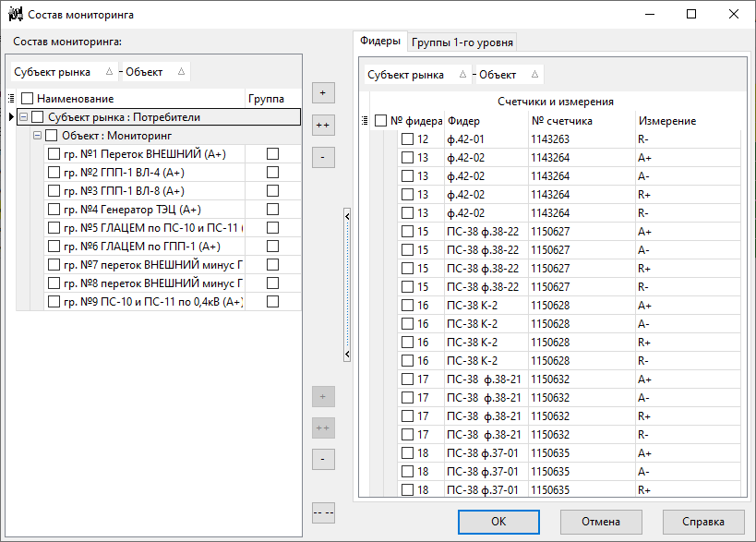Click the lower "+" button in second group

pyautogui.click(x=323, y=396)
